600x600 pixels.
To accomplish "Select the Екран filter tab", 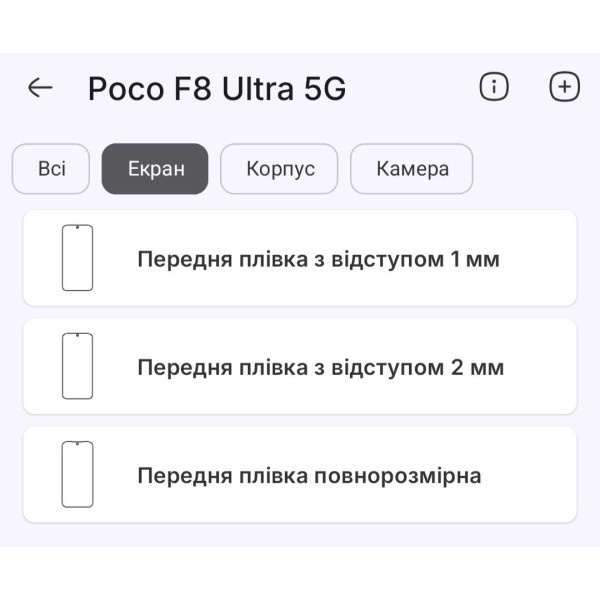I will click(155, 169).
